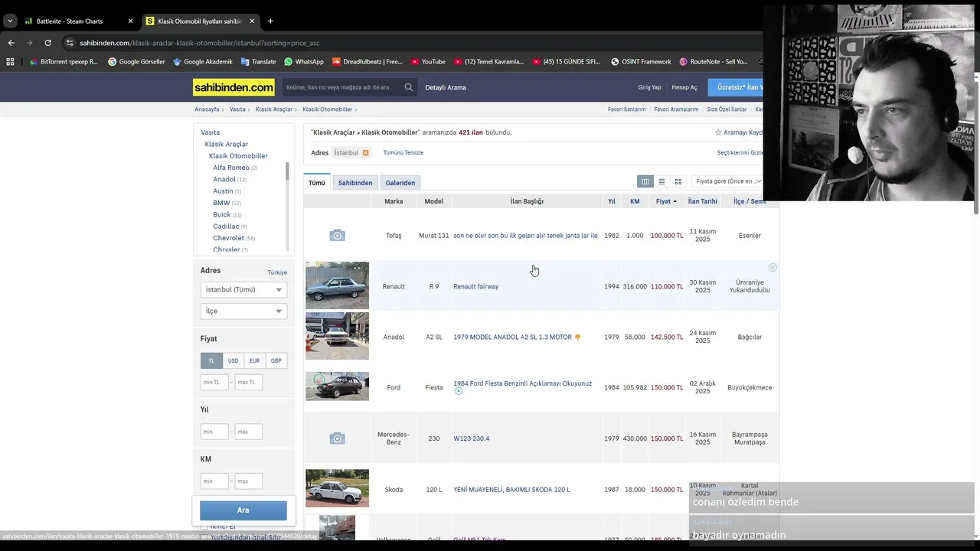Screen dimensions: 980x551
Task: Sort by KM column header
Action: tap(635, 201)
